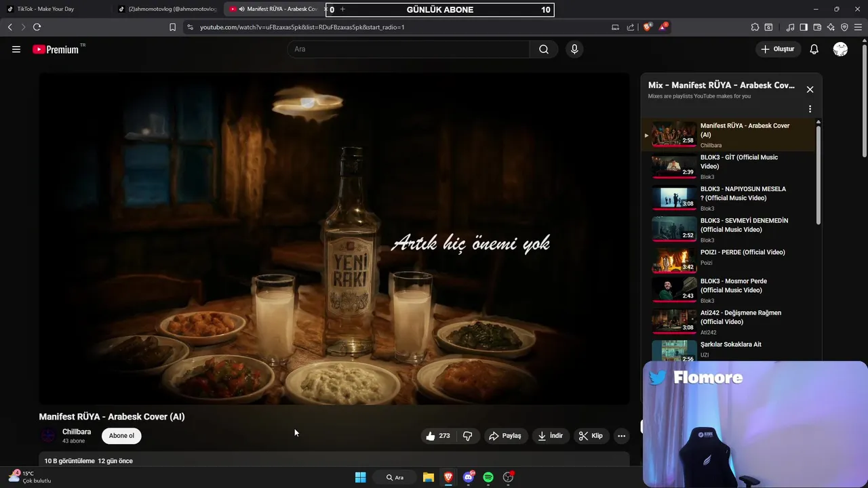This screenshot has width=868, height=488.
Task: Open the Windows Start menu
Action: [361, 477]
